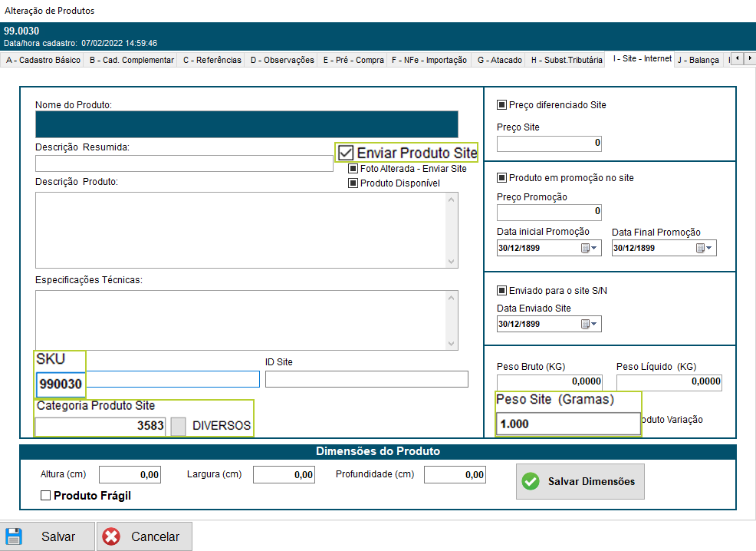Toggle the Foto Alterada - Enviar Site checkbox
The height and width of the screenshot is (551, 756).
click(x=353, y=169)
